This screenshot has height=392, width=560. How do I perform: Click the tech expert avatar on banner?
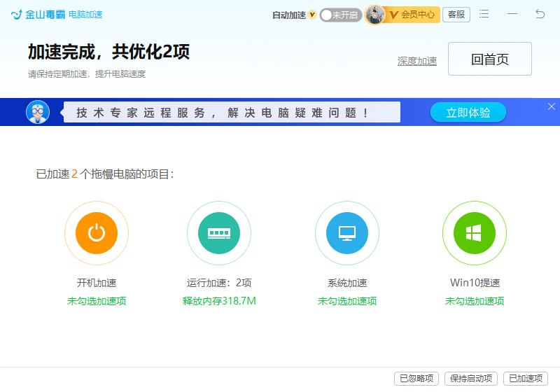click(x=38, y=112)
